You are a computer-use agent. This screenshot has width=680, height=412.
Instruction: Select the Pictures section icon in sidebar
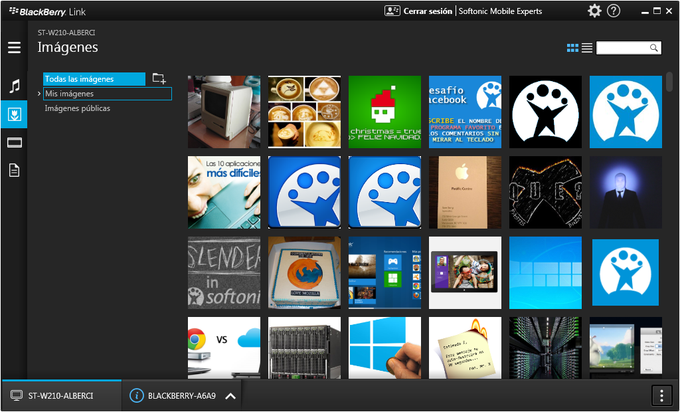pyautogui.click(x=14, y=114)
